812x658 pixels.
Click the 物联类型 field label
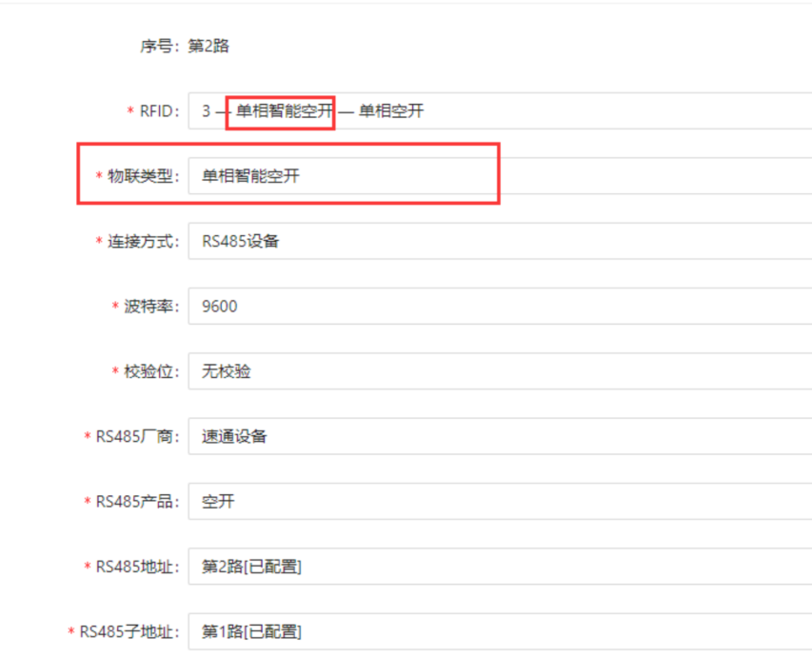point(143,176)
